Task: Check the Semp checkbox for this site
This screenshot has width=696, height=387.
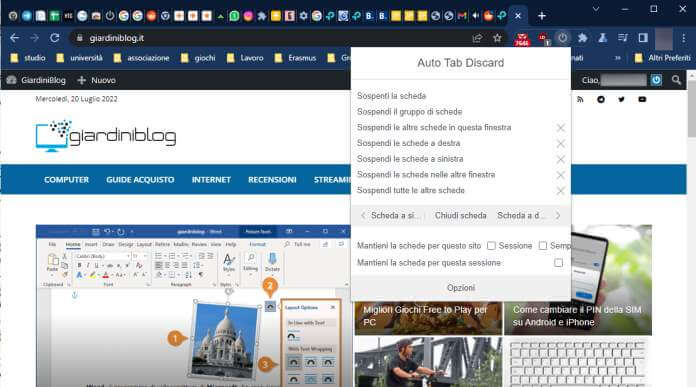Action: point(542,245)
